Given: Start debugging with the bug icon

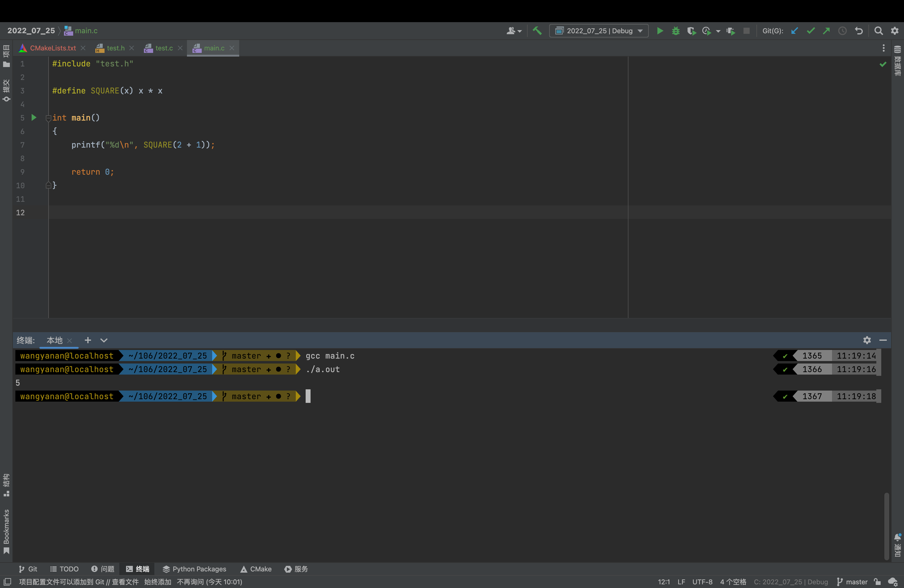Looking at the screenshot, I should (x=675, y=31).
